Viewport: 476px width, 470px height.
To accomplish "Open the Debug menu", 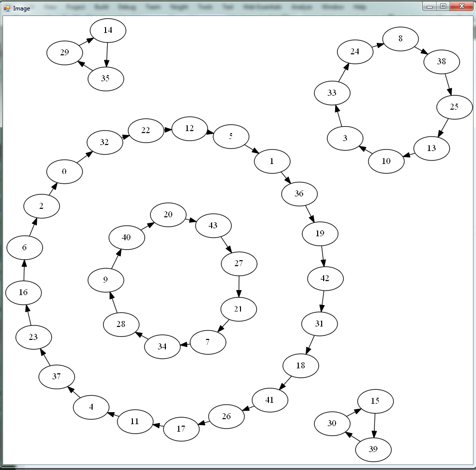I will click(126, 7).
